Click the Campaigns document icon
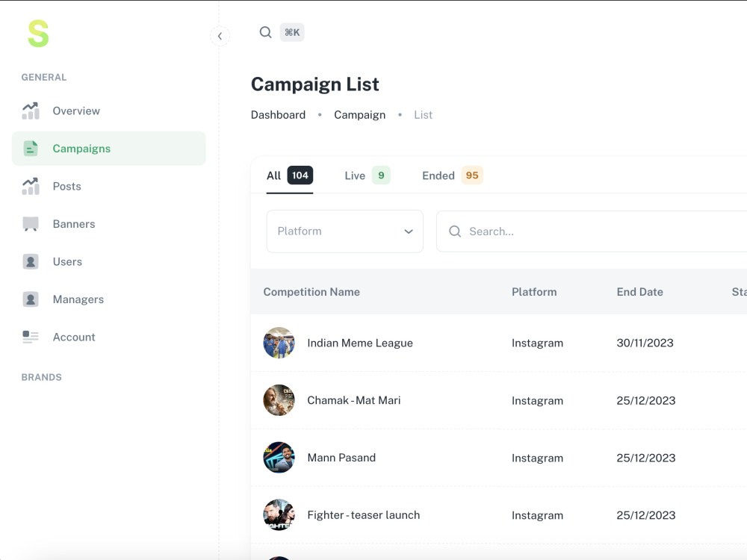Screen dimensions: 747x560 pyautogui.click(x=31, y=149)
